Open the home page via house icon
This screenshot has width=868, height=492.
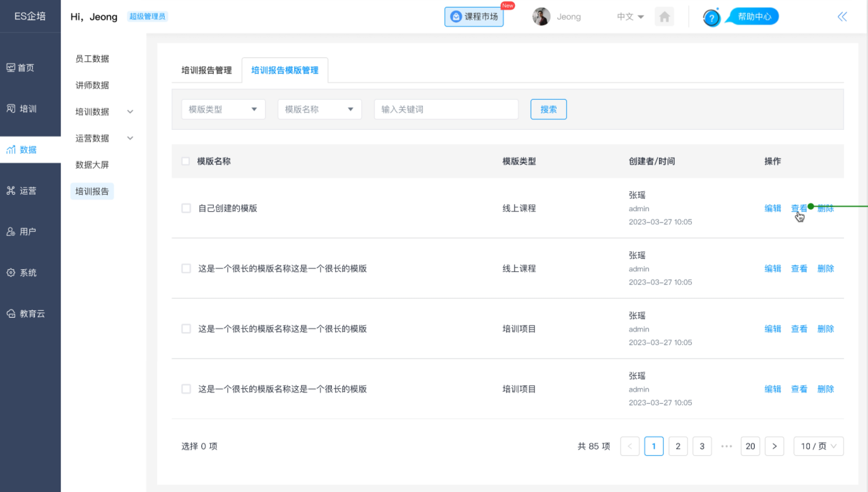pyautogui.click(x=664, y=16)
